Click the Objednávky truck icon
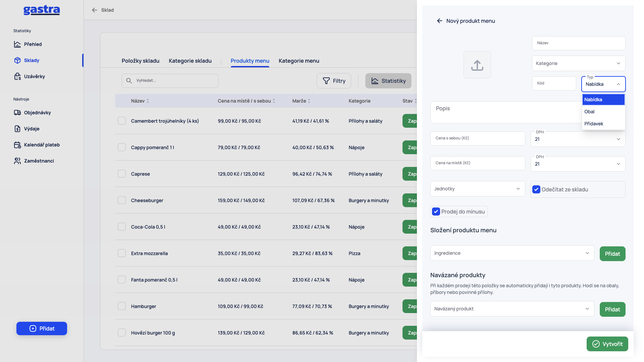Screen dimensions: 644x362 [17, 113]
